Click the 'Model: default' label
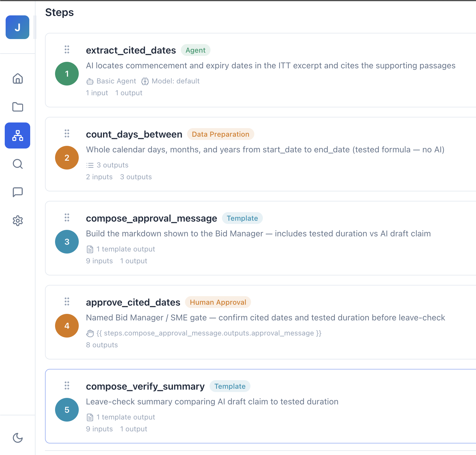 176,81
